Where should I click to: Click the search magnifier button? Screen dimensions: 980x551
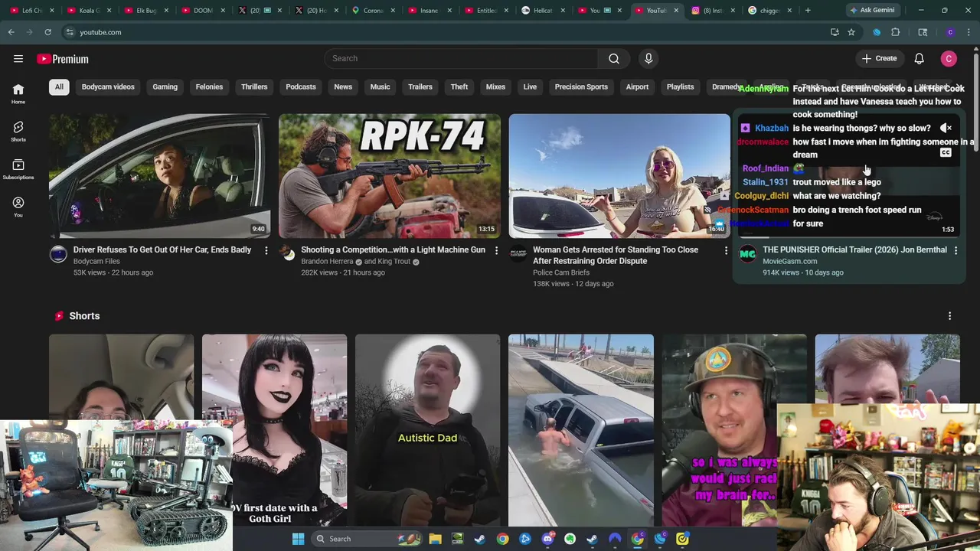tap(613, 59)
